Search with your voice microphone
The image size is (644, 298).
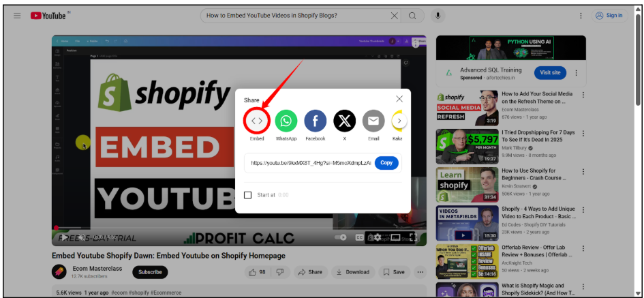[x=438, y=16]
